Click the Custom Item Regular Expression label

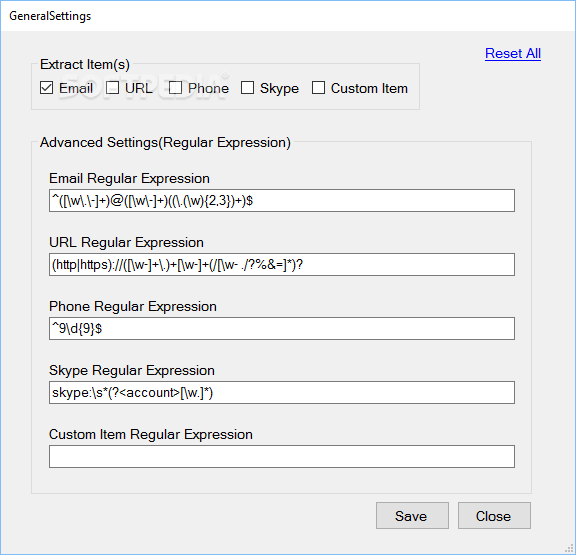tap(151, 435)
